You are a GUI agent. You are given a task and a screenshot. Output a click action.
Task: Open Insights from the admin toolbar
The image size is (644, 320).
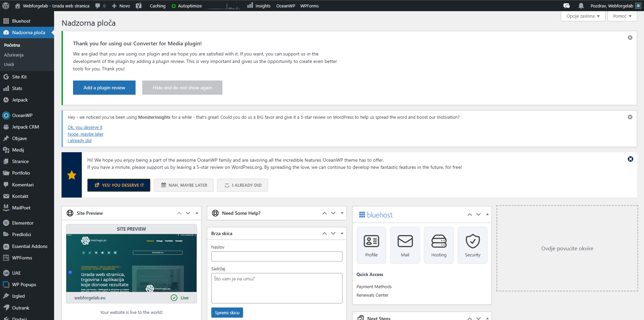pyautogui.click(x=262, y=5)
